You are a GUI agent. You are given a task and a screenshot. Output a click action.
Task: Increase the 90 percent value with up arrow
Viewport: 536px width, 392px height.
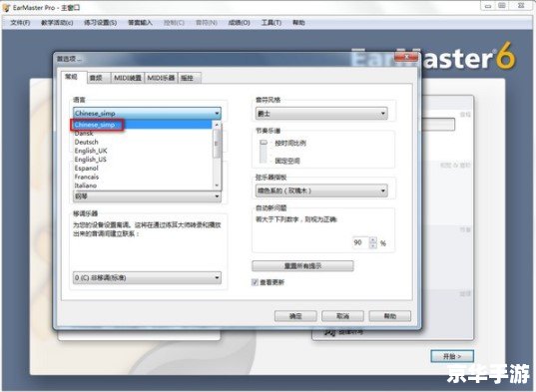373,239
